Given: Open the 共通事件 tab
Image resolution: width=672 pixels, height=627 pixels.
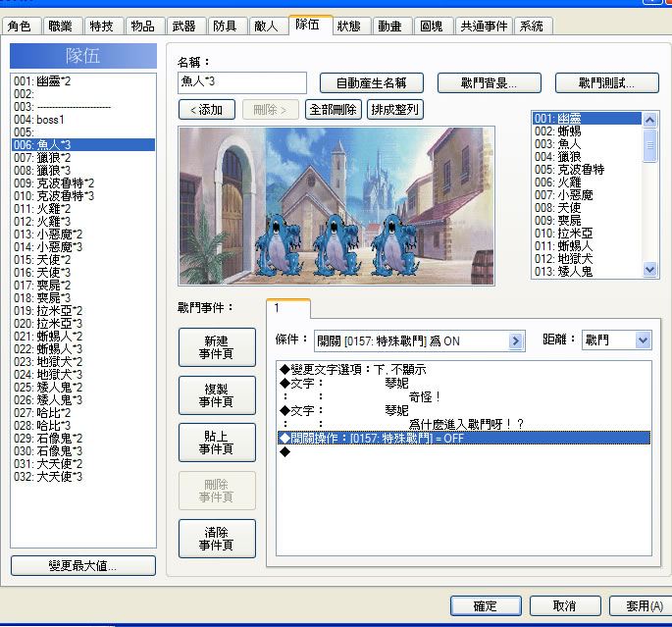Looking at the screenshot, I should coord(484,26).
